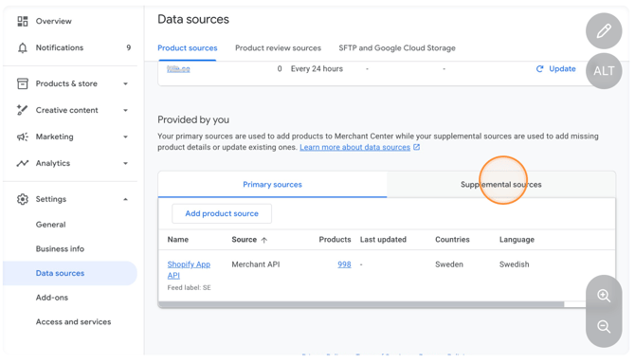Click the refresh icon beside Update
This screenshot has width=635, height=364.
539,69
